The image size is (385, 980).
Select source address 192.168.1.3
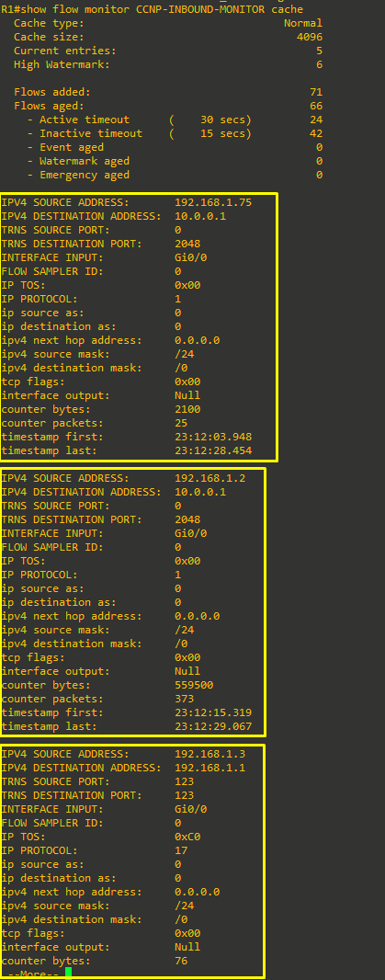(209, 754)
